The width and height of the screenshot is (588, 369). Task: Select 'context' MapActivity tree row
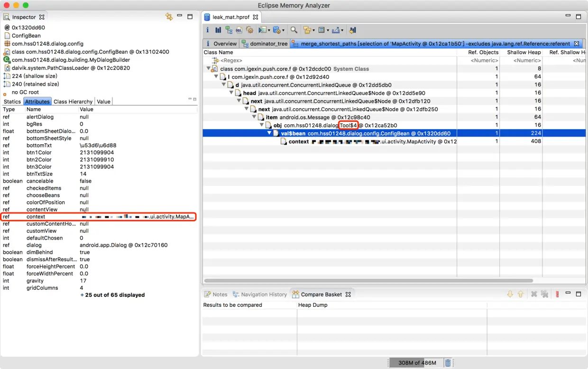[x=330, y=141]
